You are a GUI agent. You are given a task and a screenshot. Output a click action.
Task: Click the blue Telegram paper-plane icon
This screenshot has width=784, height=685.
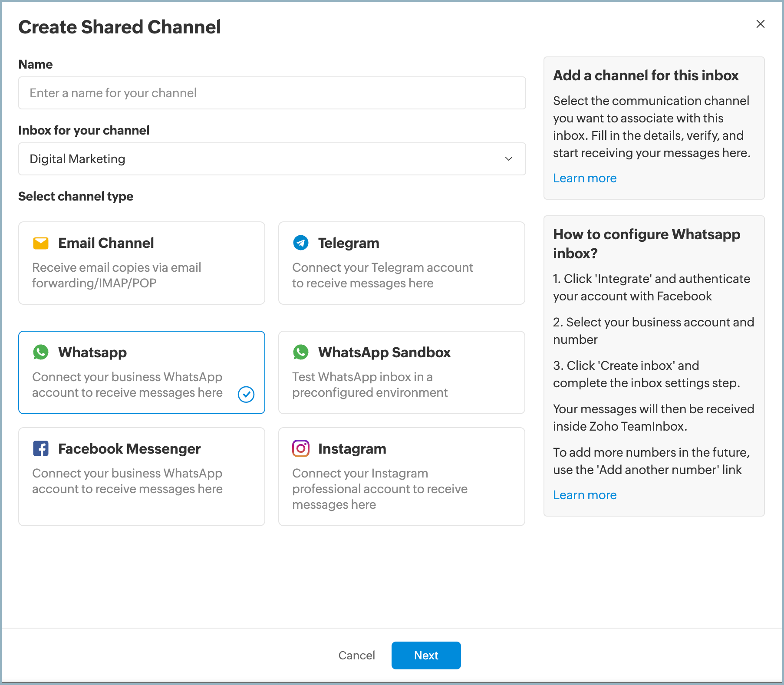(301, 243)
